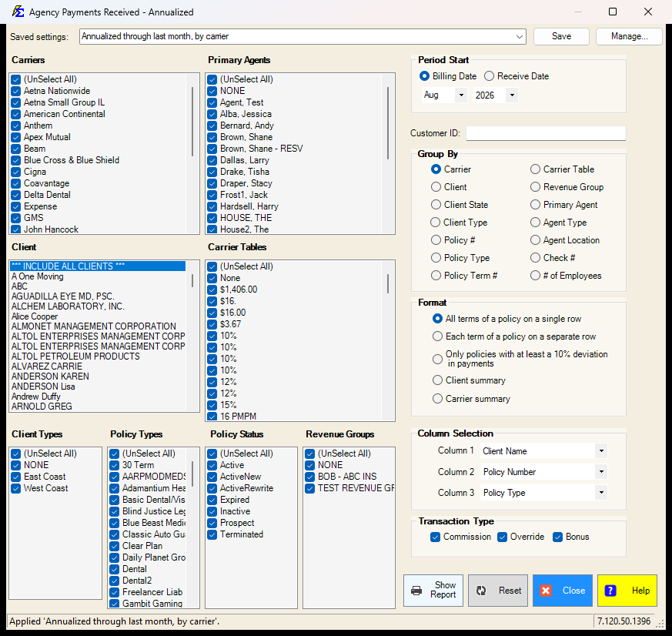
Task: Click the Customer ID input field
Action: pyautogui.click(x=546, y=133)
